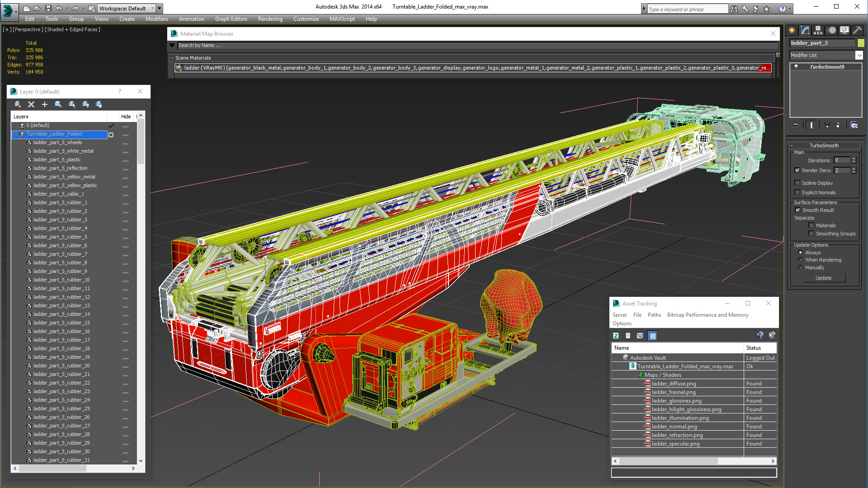Click the Freeze All Layers icon

[x=99, y=104]
